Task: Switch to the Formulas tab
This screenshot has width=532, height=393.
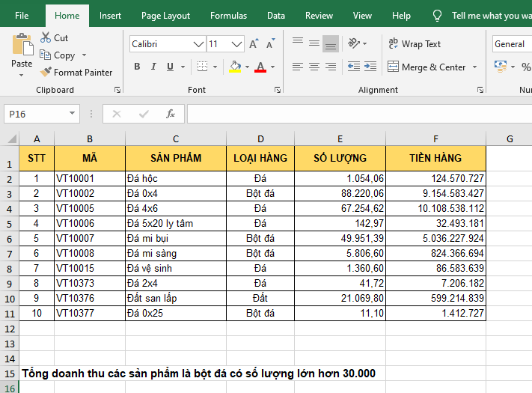Action: point(228,16)
